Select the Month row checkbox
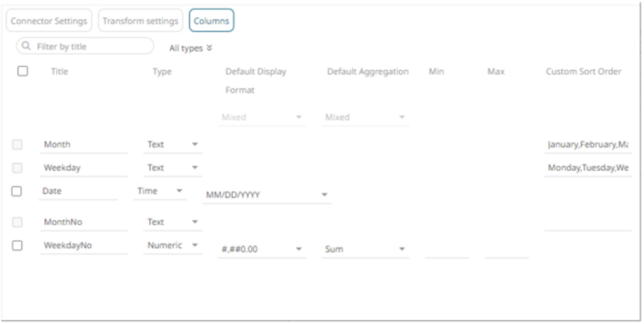The height and width of the screenshot is (324, 644). coord(17,144)
